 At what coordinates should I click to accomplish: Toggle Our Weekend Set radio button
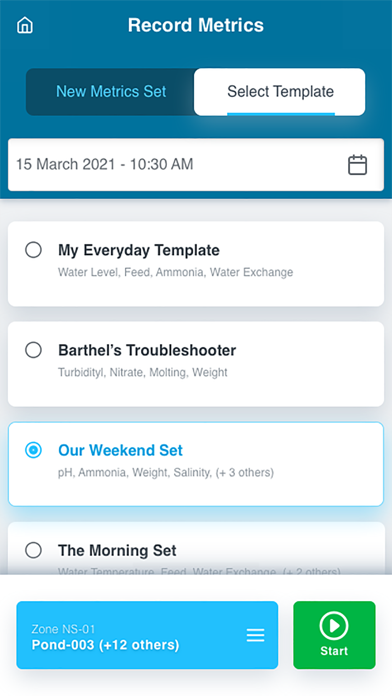[33, 451]
